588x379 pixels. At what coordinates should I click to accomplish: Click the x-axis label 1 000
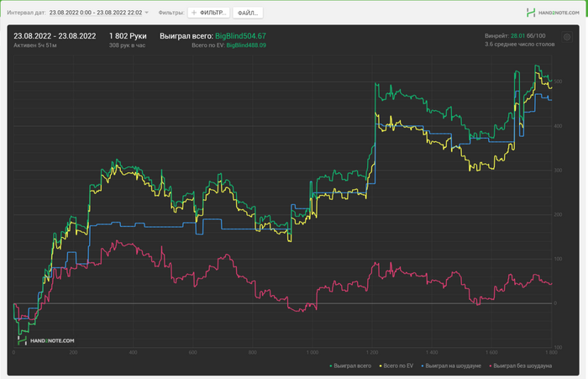pyautogui.click(x=312, y=352)
